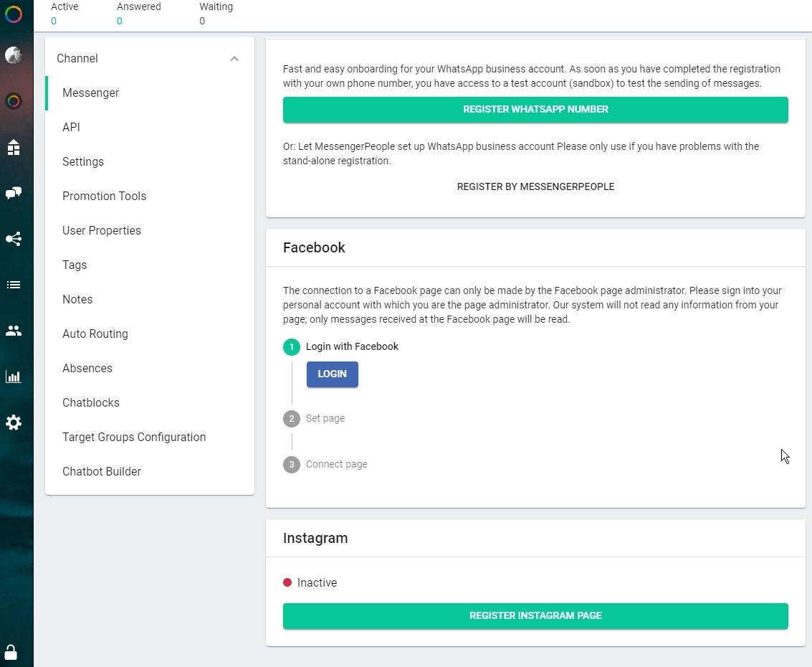Image resolution: width=812 pixels, height=667 pixels.
Task: Open the users group icon
Action: pos(14,331)
